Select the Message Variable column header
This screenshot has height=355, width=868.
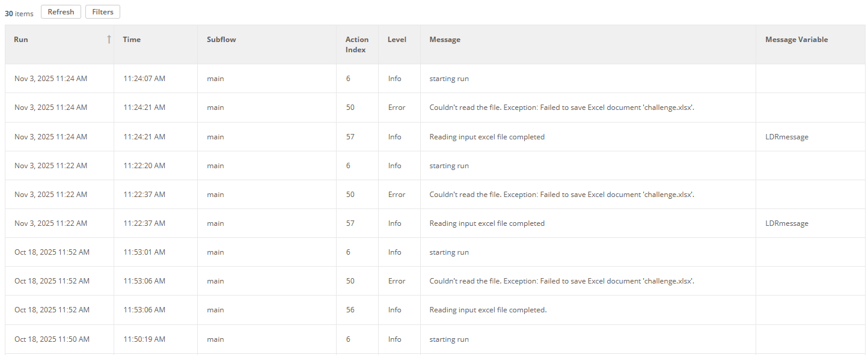pyautogui.click(x=796, y=40)
